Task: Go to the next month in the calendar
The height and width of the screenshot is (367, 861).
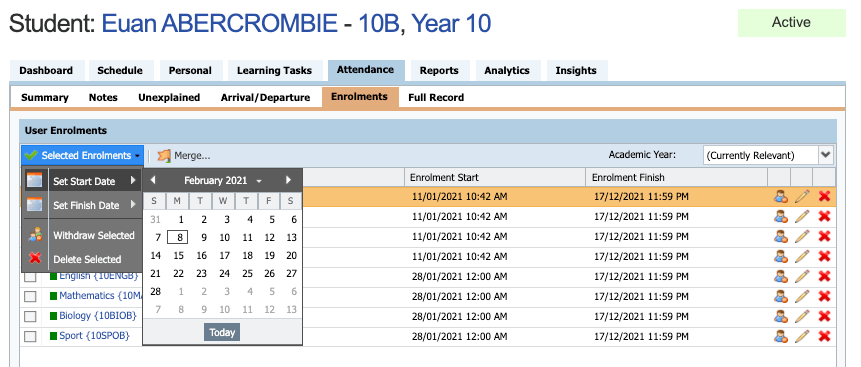Action: pos(288,180)
